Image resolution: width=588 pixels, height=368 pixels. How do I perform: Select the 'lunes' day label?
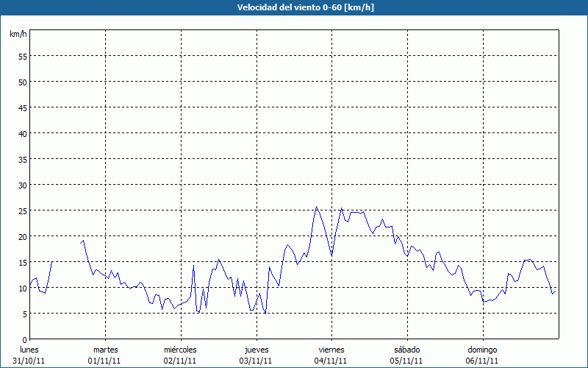[29, 350]
